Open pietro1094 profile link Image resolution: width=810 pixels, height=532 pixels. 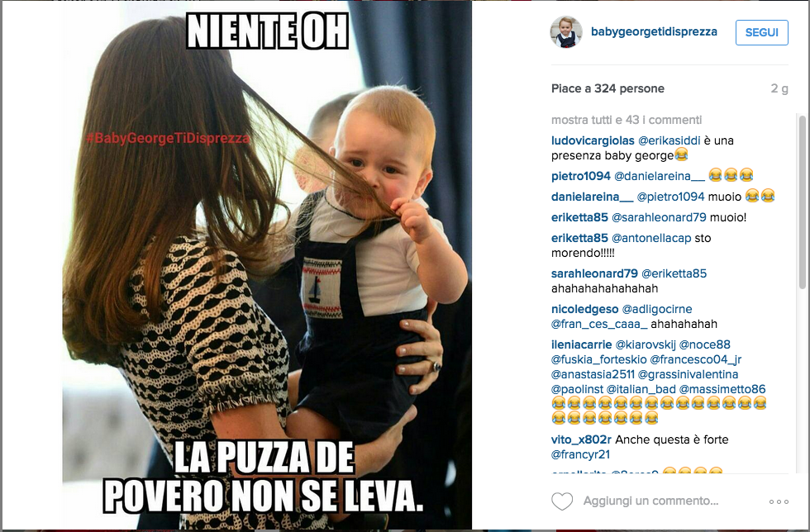[x=580, y=176]
